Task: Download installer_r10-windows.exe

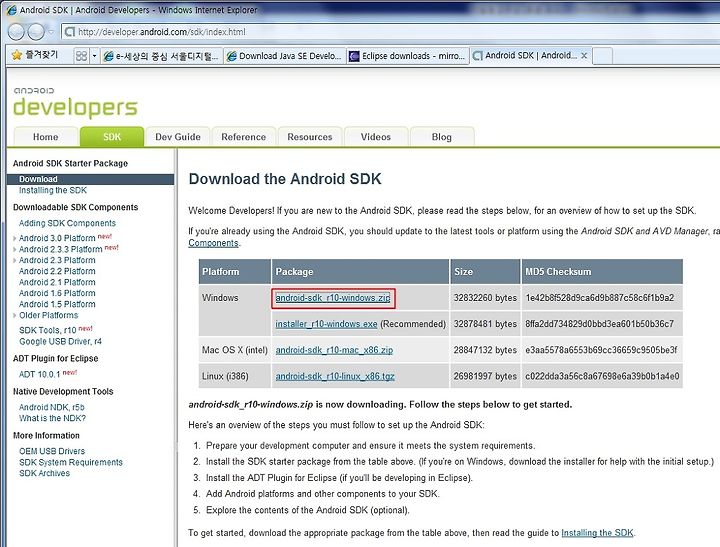Action: pos(326,324)
